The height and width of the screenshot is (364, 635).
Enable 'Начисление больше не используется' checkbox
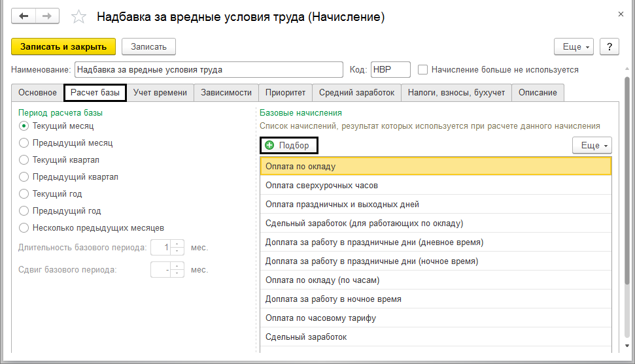pyautogui.click(x=423, y=69)
